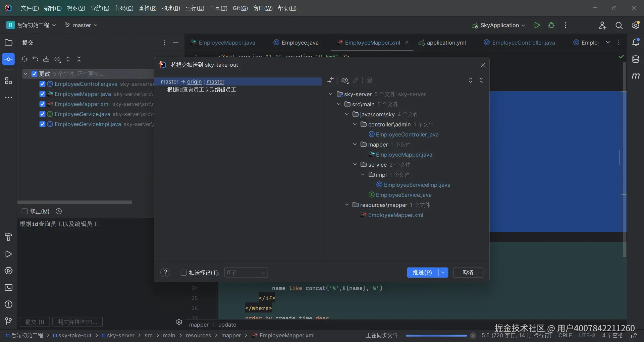Click the master target branch link
644x342 pixels.
pos(215,81)
